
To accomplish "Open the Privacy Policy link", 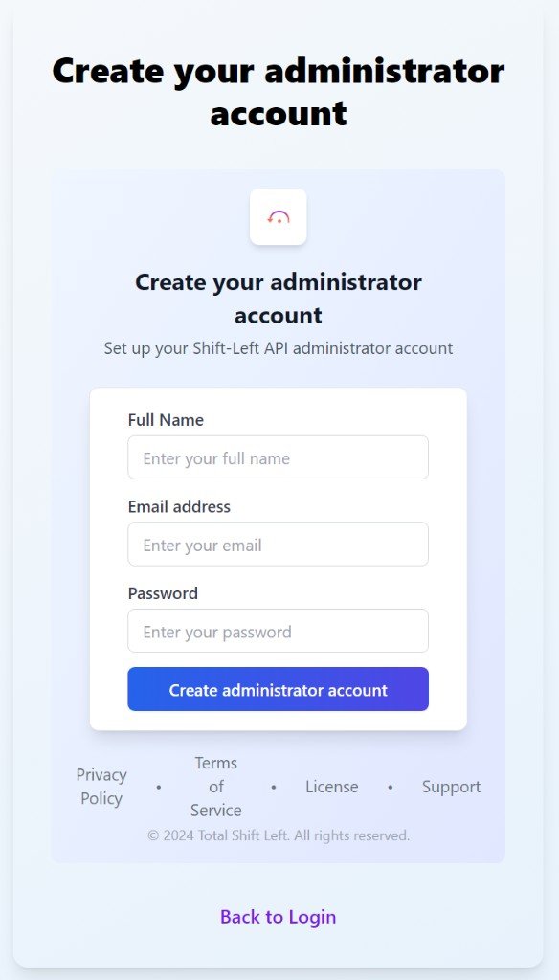I will click(101, 786).
